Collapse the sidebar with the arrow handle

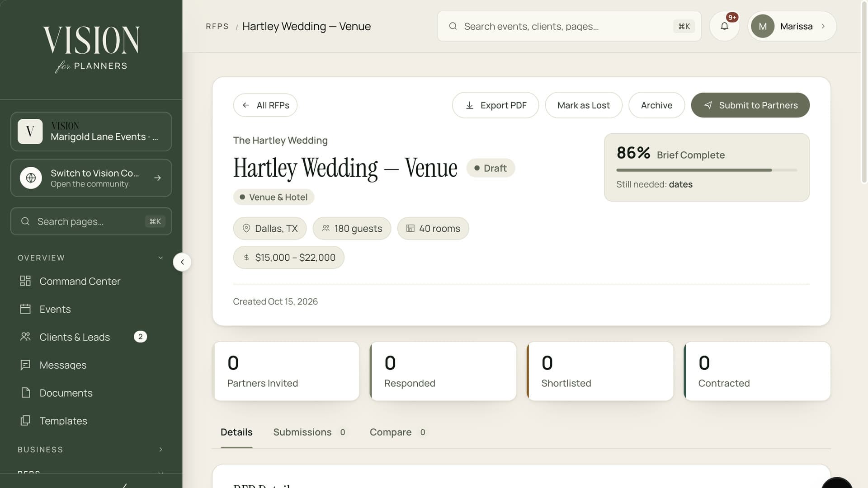tap(182, 262)
